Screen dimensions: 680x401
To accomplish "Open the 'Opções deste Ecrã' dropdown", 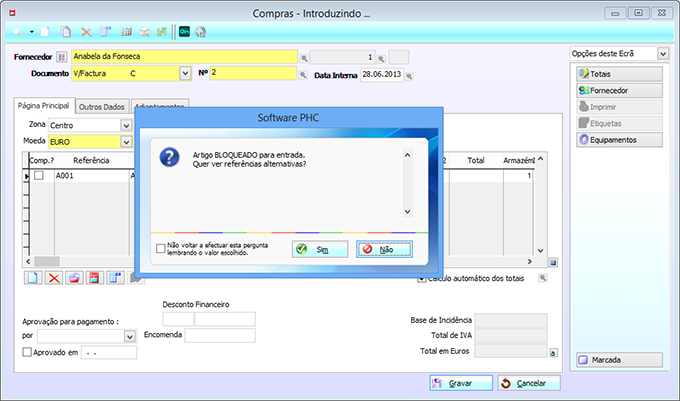I will (663, 54).
